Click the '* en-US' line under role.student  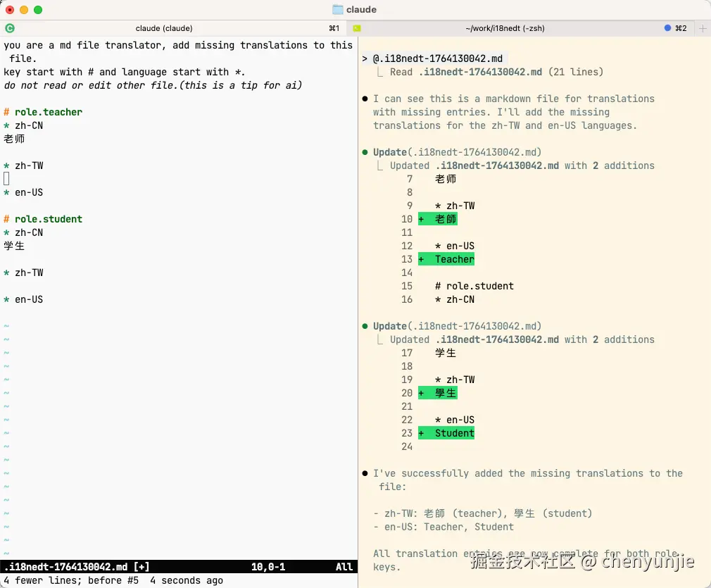point(23,299)
